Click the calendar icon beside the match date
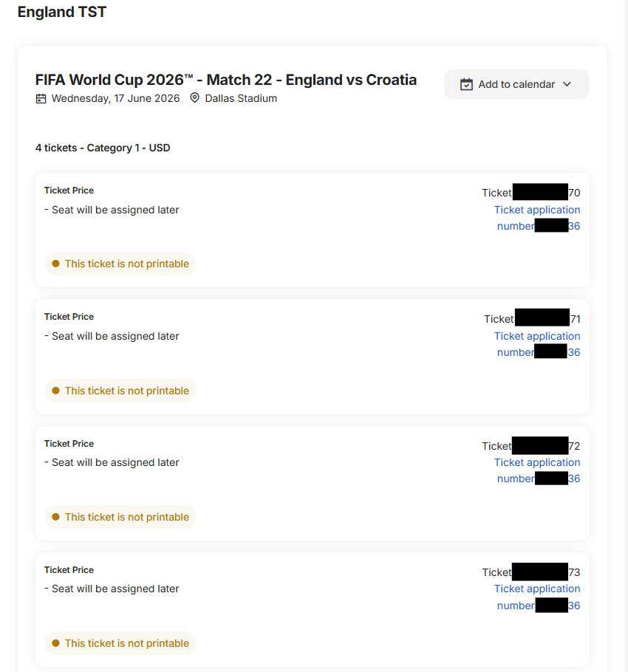This screenshot has height=672, width=628. 41,97
